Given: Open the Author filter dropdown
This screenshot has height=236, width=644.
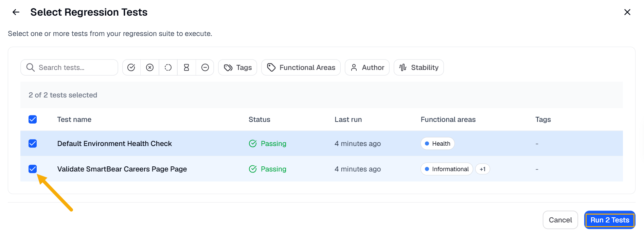Looking at the screenshot, I should point(367,68).
